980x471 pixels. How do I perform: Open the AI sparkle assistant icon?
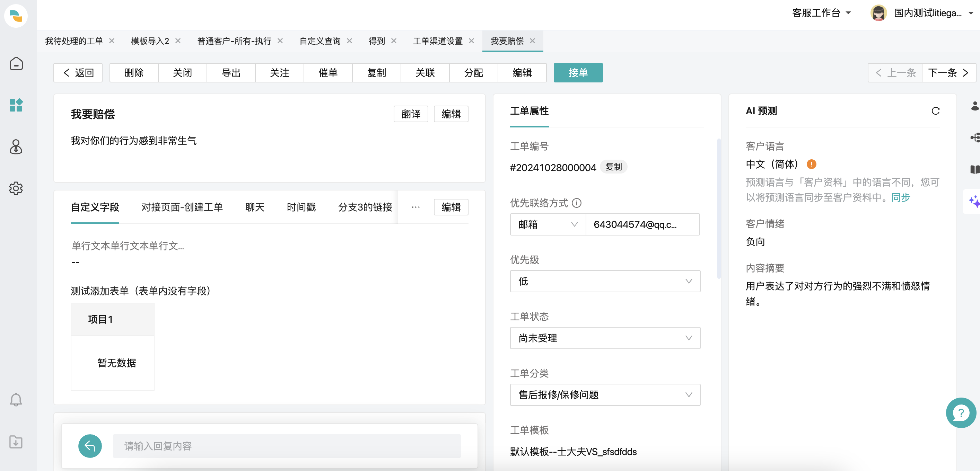(x=974, y=202)
